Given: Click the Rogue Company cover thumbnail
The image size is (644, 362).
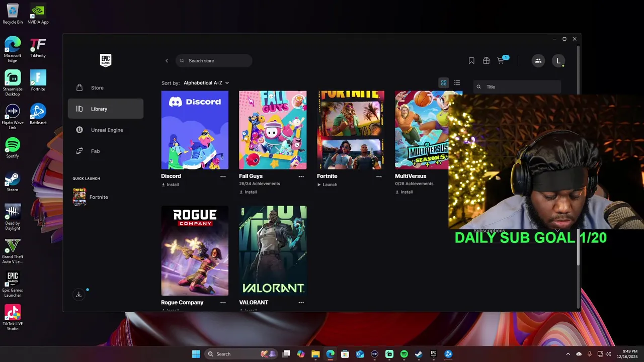Looking at the screenshot, I should pyautogui.click(x=195, y=251).
